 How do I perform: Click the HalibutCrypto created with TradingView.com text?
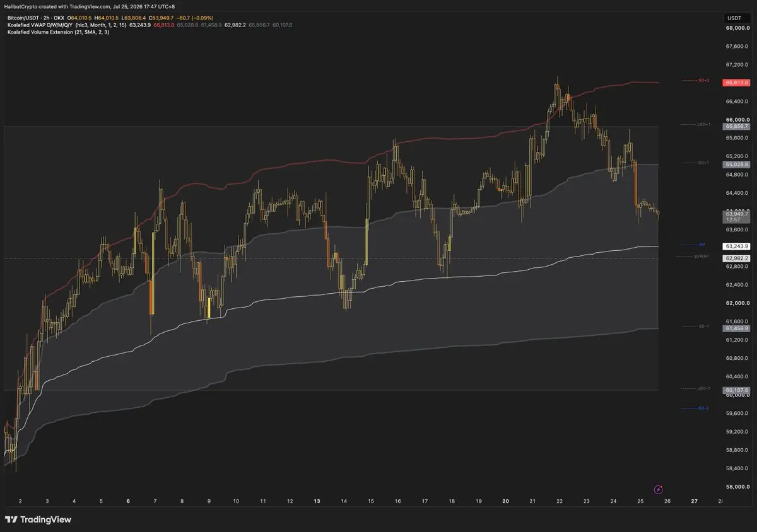coord(58,6)
